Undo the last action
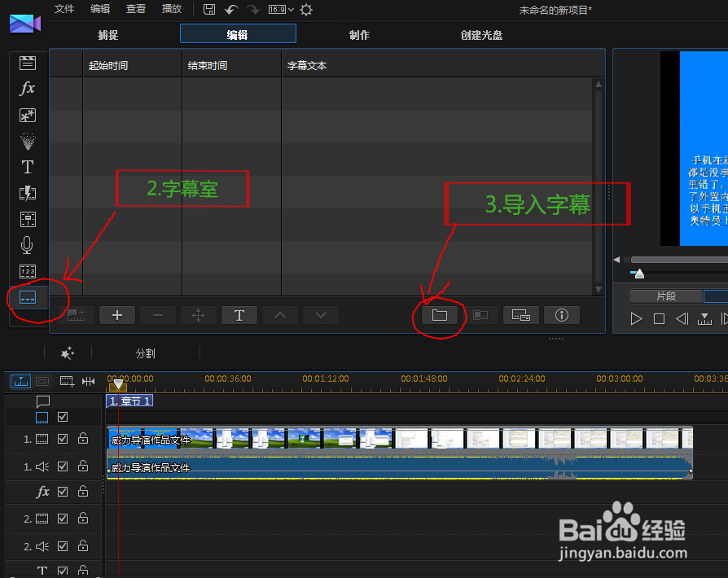Image resolution: width=728 pixels, height=578 pixels. (x=230, y=9)
